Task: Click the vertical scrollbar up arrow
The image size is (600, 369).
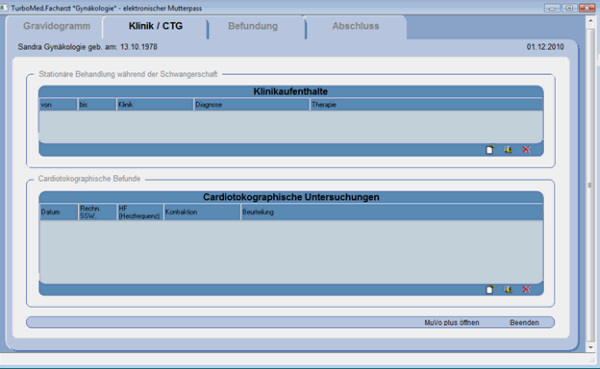Action: [x=590, y=21]
